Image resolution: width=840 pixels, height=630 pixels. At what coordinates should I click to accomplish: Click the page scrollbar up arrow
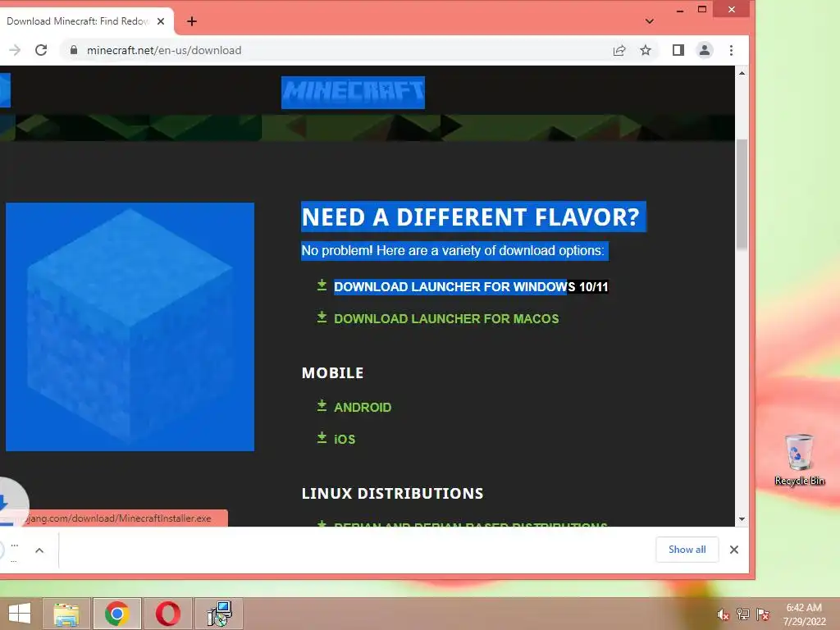(742, 73)
